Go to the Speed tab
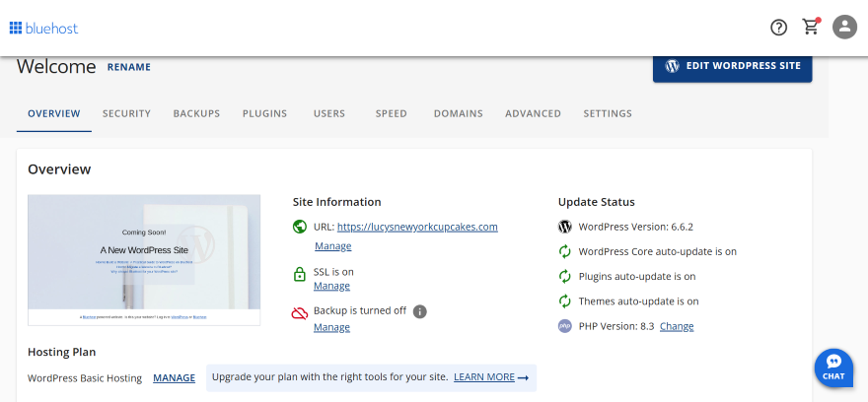The width and height of the screenshot is (868, 402). click(x=392, y=114)
